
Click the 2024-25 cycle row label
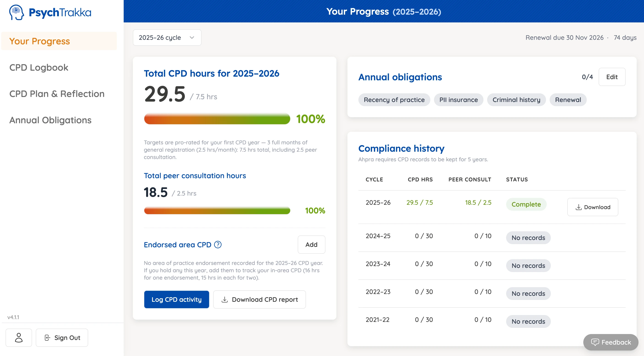pos(378,236)
